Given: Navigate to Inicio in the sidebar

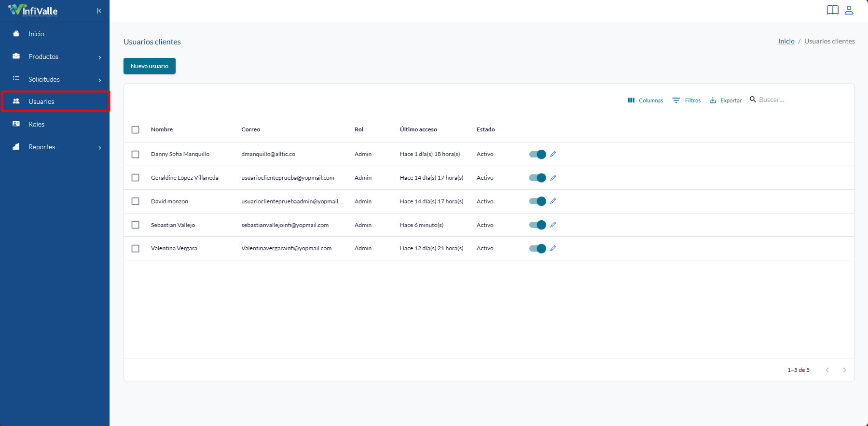Looking at the screenshot, I should [55, 34].
